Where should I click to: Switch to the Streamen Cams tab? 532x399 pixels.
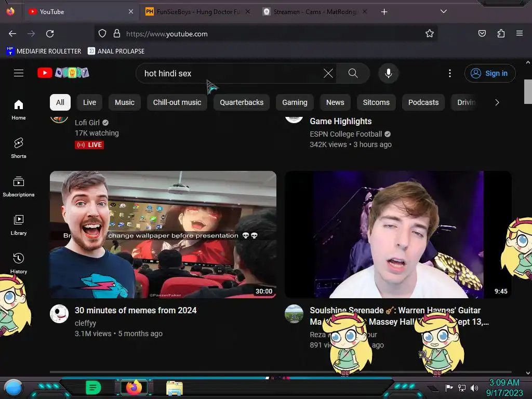point(315,12)
